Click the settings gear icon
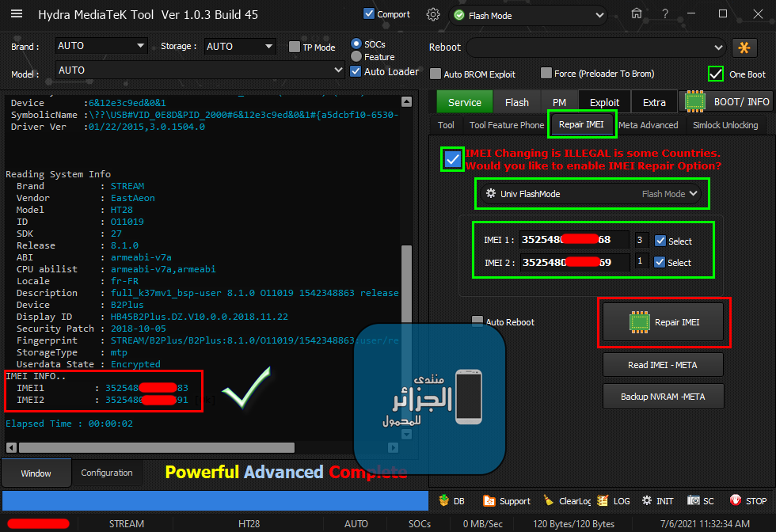The image size is (776, 532). (432, 14)
